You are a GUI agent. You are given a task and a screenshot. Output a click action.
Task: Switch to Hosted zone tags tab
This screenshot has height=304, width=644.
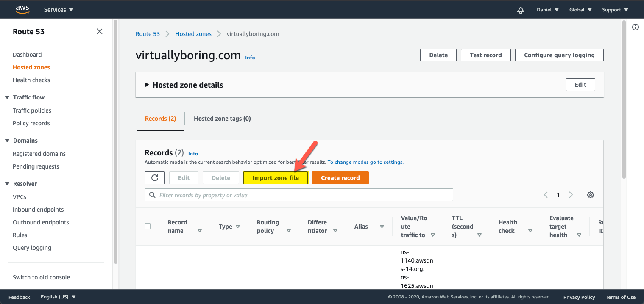click(222, 119)
